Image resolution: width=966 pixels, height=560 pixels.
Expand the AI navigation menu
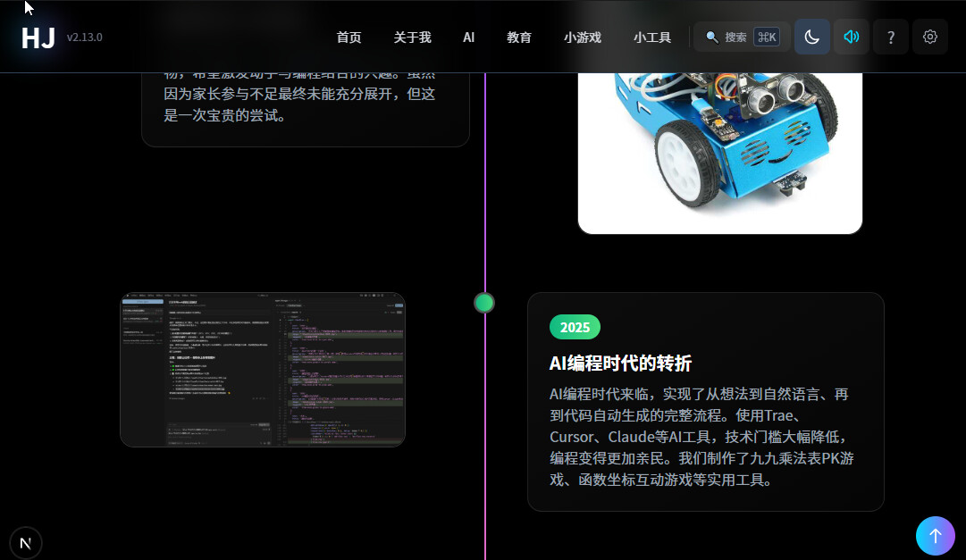pos(468,38)
